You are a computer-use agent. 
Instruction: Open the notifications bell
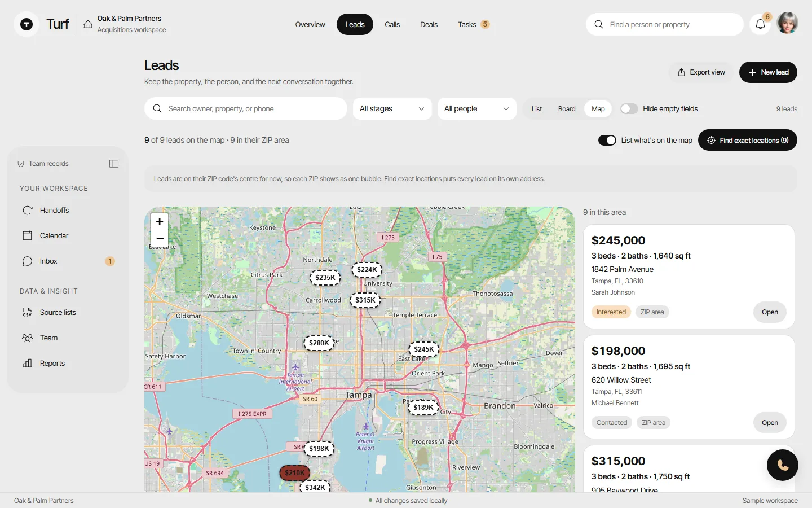click(760, 24)
